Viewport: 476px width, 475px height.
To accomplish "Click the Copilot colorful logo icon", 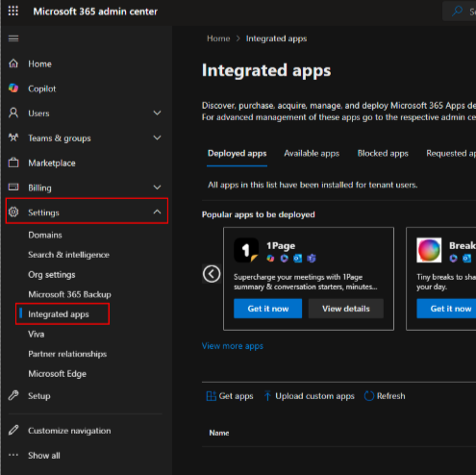I will (x=13, y=88).
